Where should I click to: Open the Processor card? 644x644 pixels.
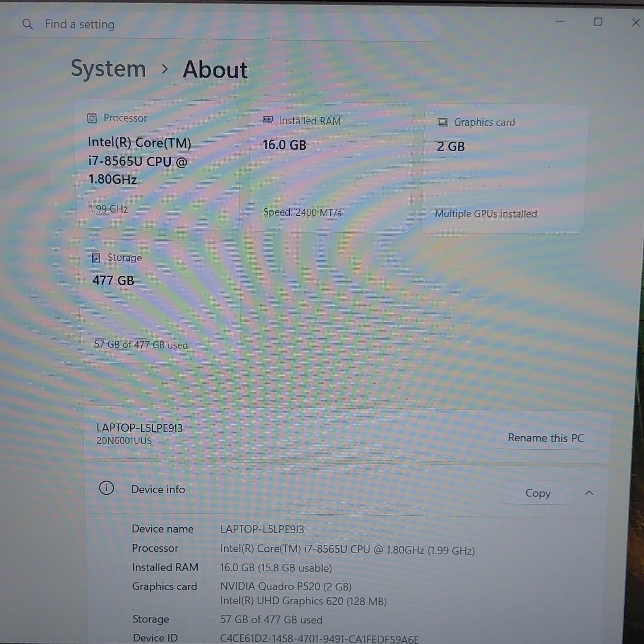coord(157,164)
